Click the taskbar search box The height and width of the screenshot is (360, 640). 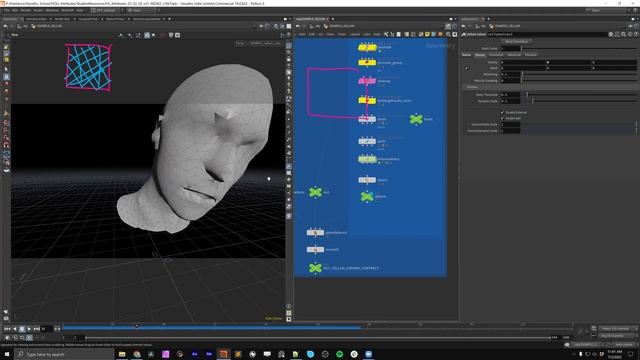pyautogui.click(x=64, y=354)
